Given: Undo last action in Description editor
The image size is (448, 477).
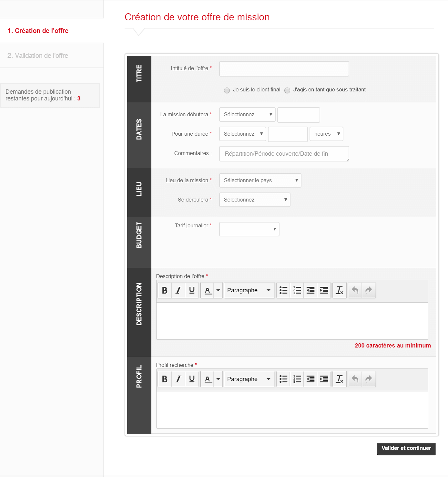Looking at the screenshot, I should coord(355,290).
